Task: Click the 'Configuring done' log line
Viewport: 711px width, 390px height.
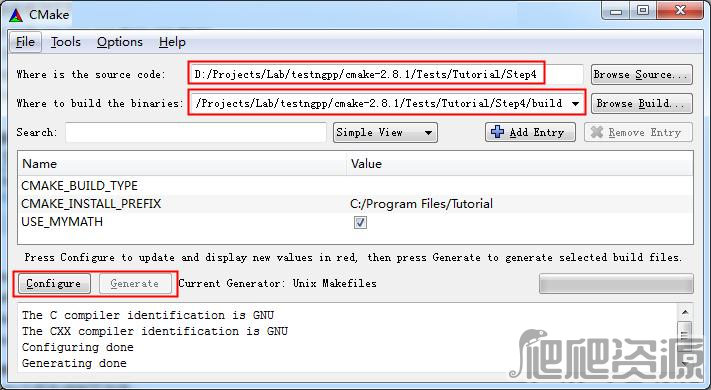Action: tap(78, 347)
